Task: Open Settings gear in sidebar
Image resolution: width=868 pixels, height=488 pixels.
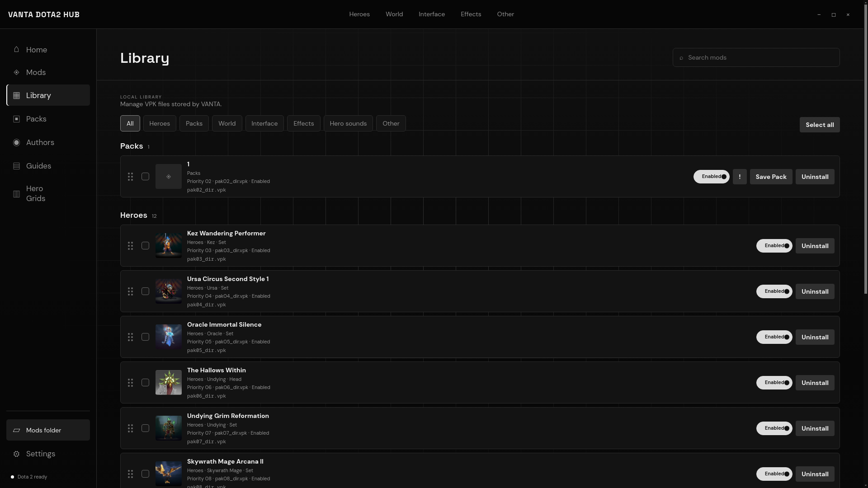Action: [x=16, y=454]
